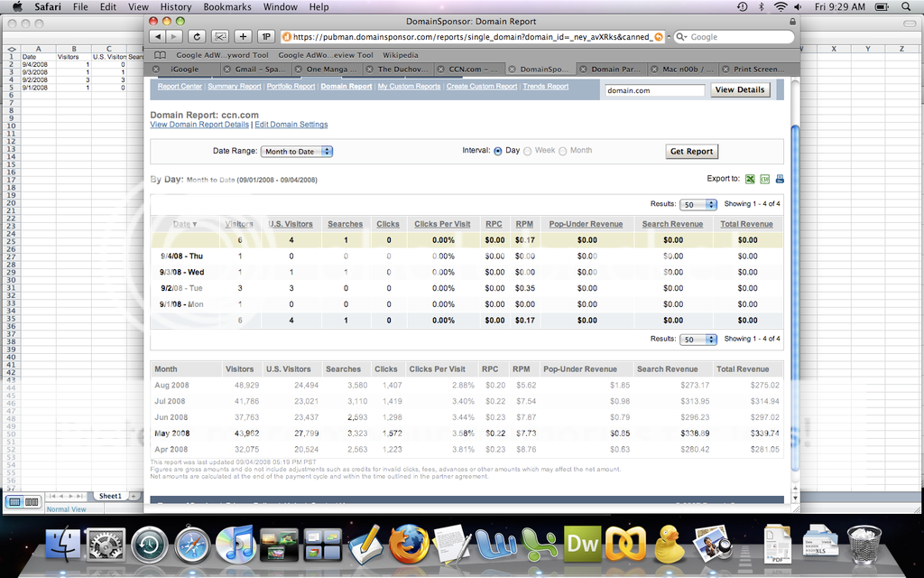Open the Trends Report link
The height and width of the screenshot is (578, 924).
(x=546, y=87)
